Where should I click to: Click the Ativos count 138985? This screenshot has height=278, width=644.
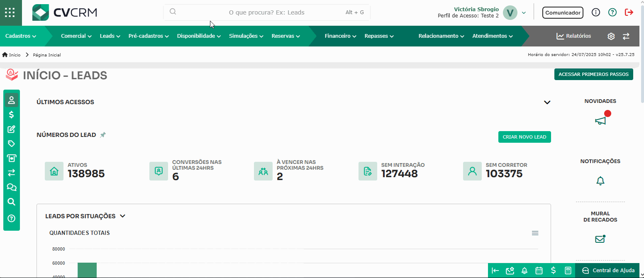(86, 174)
